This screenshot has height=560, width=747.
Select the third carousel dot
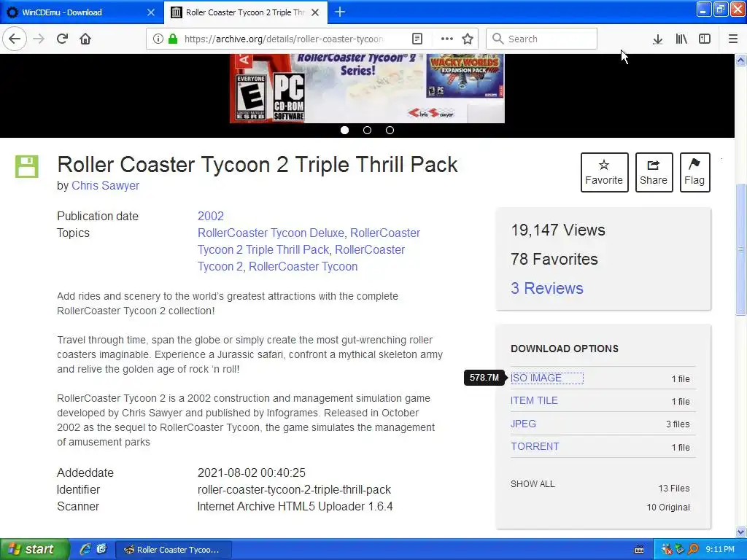point(390,130)
